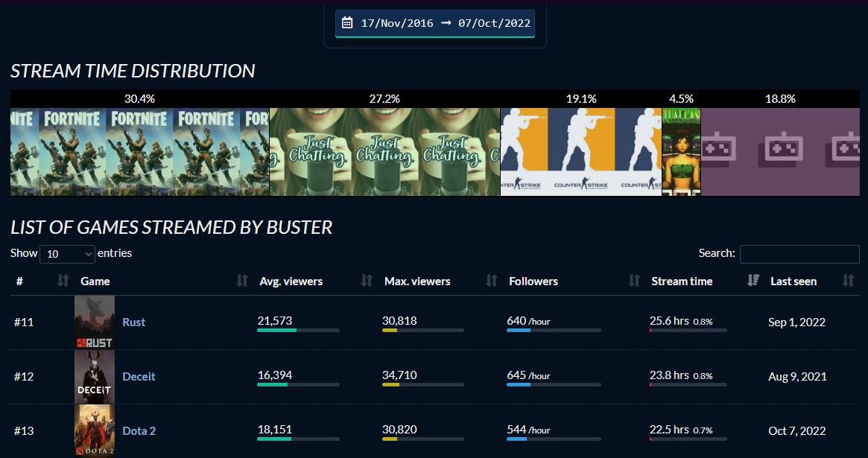This screenshot has width=868, height=458.
Task: Sort by Game column arrows icon
Action: (242, 281)
